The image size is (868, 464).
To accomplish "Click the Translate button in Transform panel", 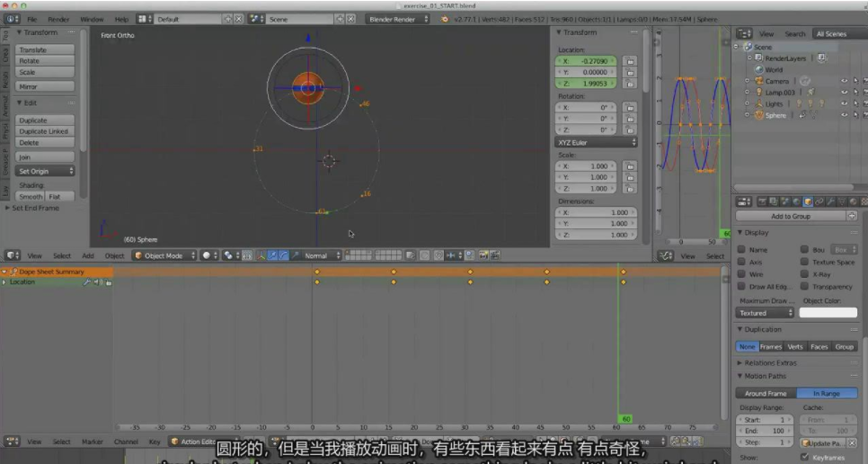I will pyautogui.click(x=45, y=49).
